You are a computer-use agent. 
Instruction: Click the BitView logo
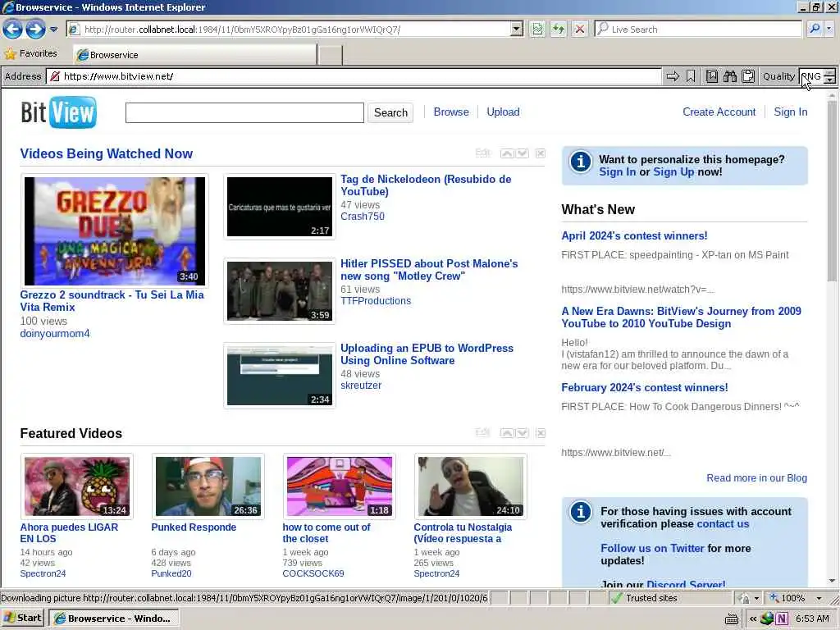point(59,112)
